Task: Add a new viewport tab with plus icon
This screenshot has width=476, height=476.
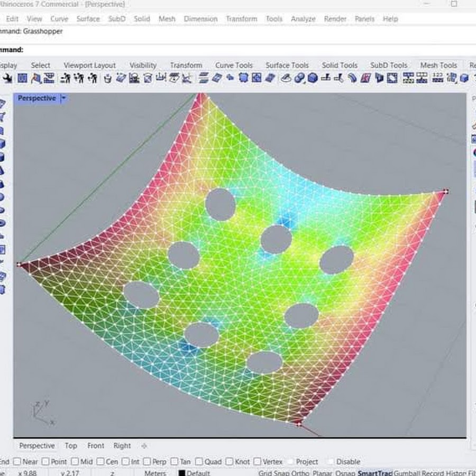Action: 144,446
